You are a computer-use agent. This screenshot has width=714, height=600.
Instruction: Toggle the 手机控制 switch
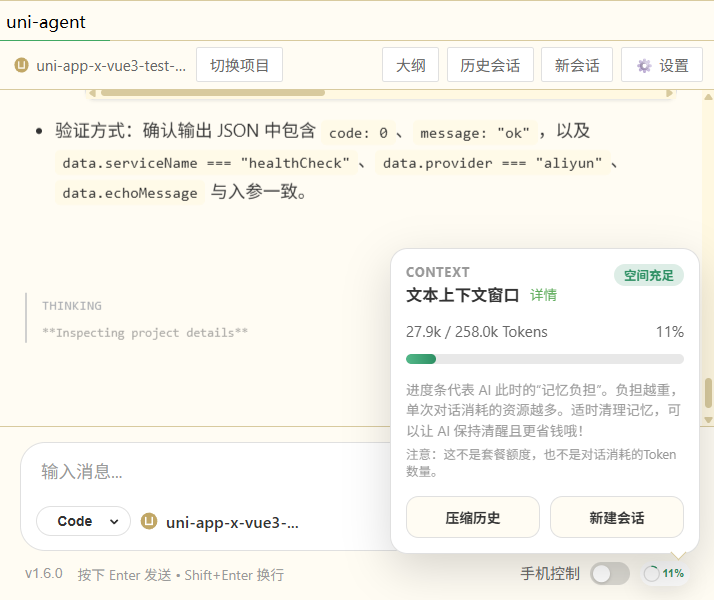tap(609, 574)
